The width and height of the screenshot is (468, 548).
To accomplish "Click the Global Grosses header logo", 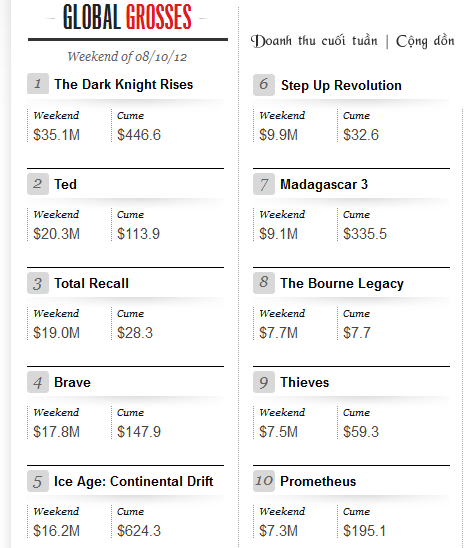I will 127,17.
